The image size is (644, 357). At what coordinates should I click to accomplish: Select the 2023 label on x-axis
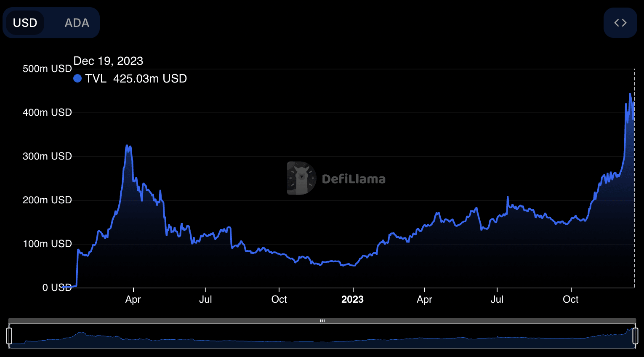[x=352, y=299]
